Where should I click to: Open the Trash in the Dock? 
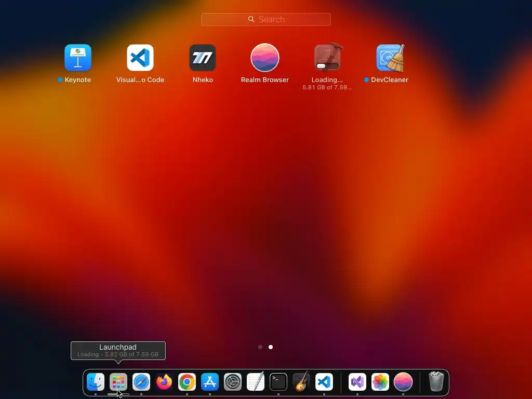[436, 381]
